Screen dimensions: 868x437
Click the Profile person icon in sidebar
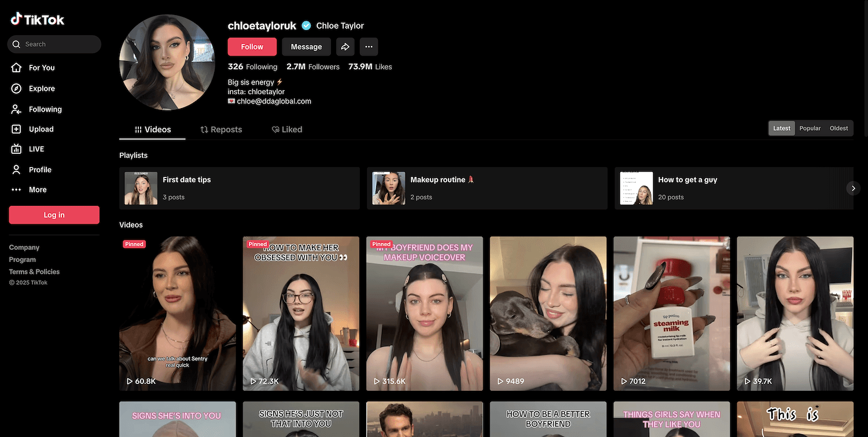coord(17,169)
